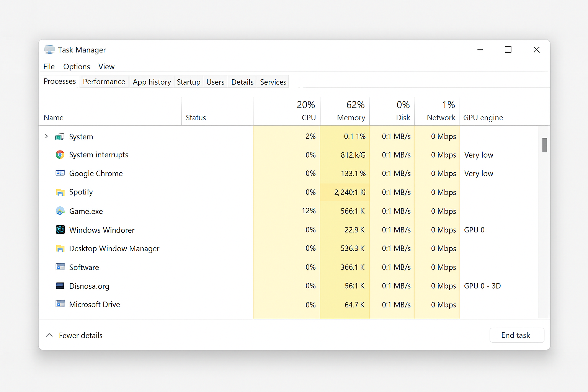Click the Disnosa.org process icon
This screenshot has height=392, width=588.
60,286
